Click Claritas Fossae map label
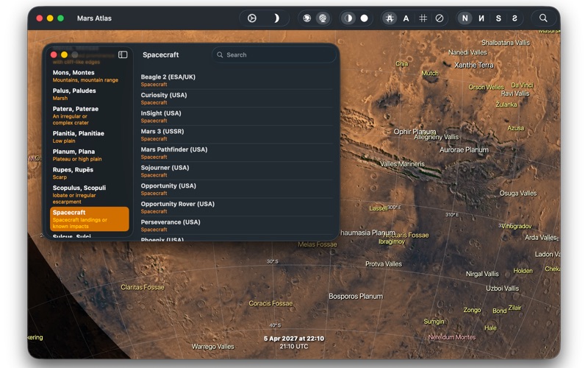The image size is (588, 368). (x=143, y=287)
